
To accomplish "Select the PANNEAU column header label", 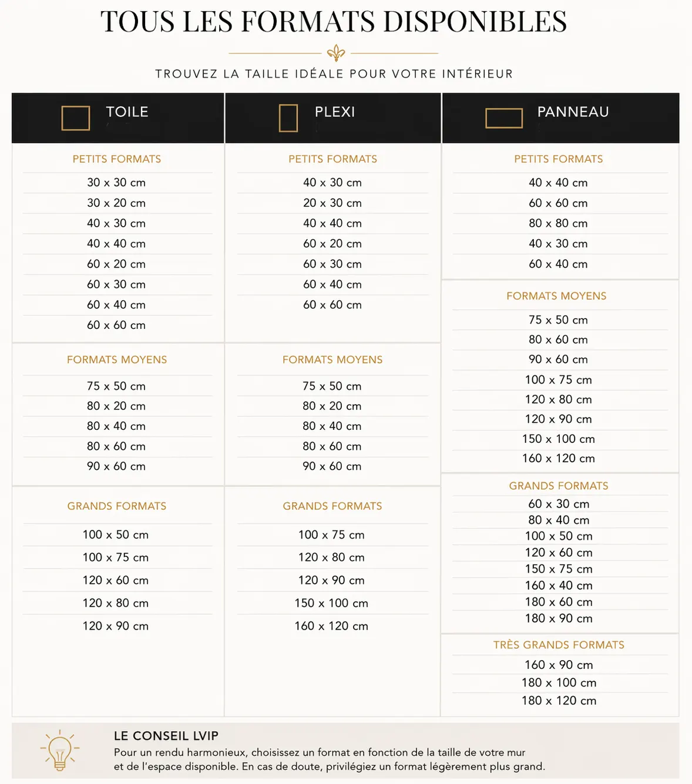I will click(573, 112).
